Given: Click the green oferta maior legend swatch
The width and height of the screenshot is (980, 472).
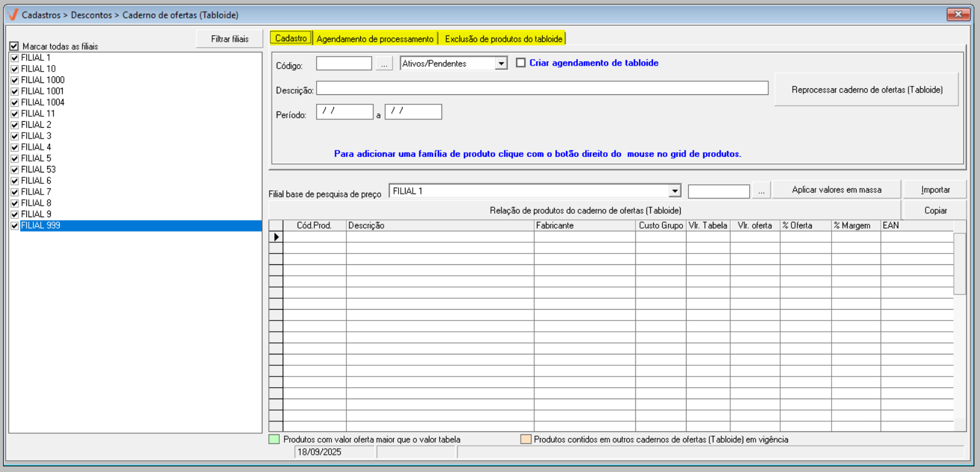Looking at the screenshot, I should click(274, 439).
